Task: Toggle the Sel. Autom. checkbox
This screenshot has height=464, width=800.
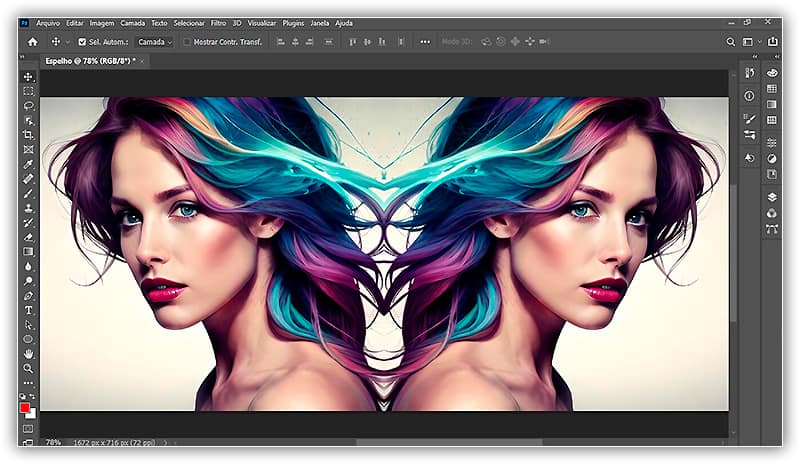Action: point(82,42)
